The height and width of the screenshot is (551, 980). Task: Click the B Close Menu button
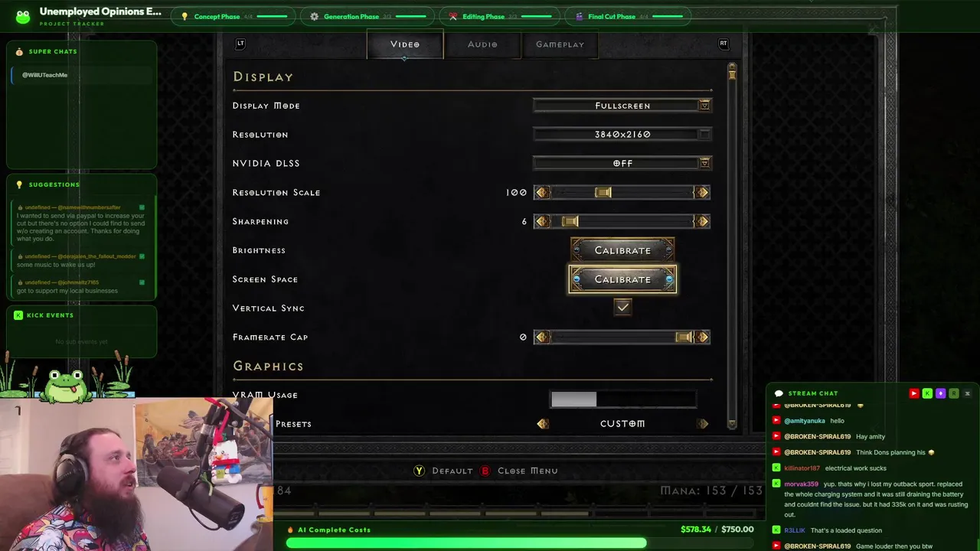tap(519, 471)
